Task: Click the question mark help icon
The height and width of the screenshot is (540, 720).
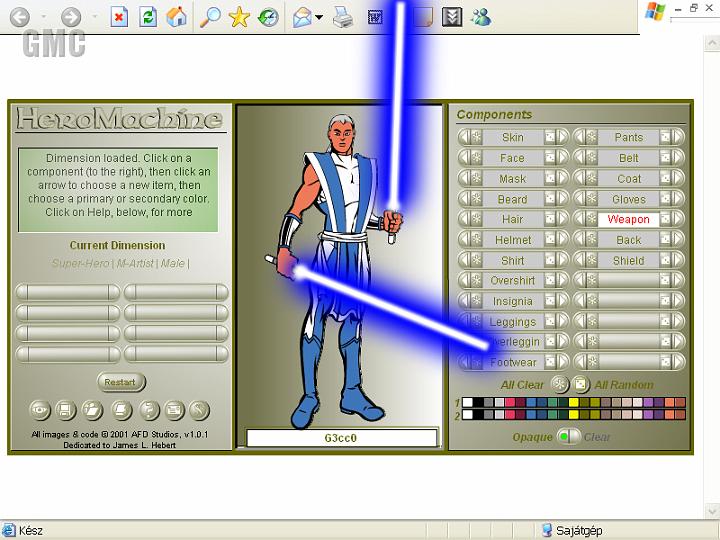Action: [x=147, y=409]
